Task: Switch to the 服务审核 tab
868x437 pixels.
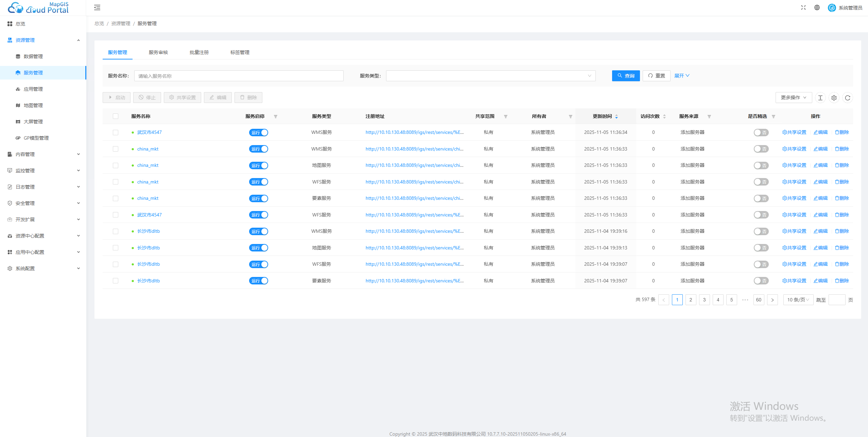Action: [158, 52]
